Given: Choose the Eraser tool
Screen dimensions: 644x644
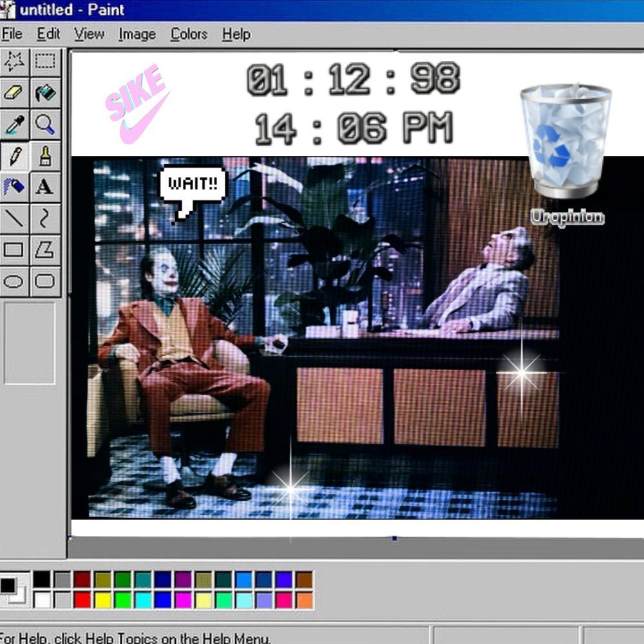Looking at the screenshot, I should point(14,93).
